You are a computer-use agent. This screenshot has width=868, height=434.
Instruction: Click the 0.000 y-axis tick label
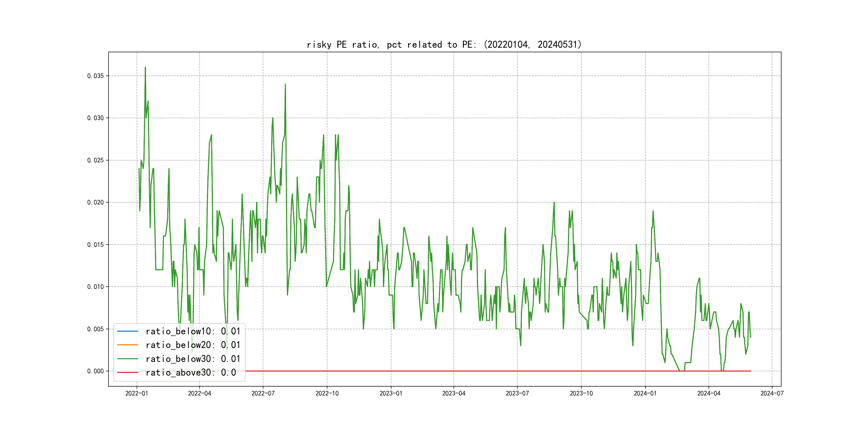click(95, 371)
